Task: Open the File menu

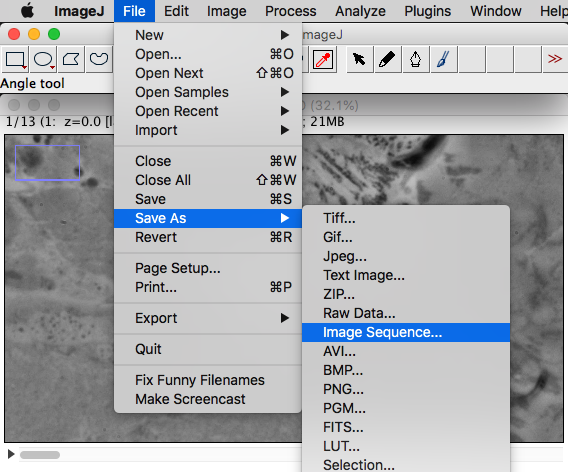Action: click(134, 11)
